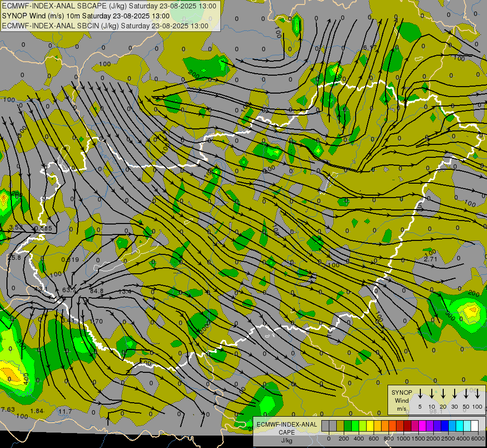
Task: Pick the bright green CAPE legend swatch
Action: [355, 426]
